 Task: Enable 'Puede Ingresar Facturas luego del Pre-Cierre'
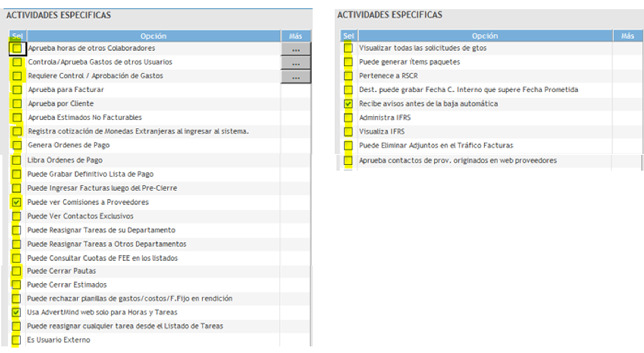[x=16, y=188]
